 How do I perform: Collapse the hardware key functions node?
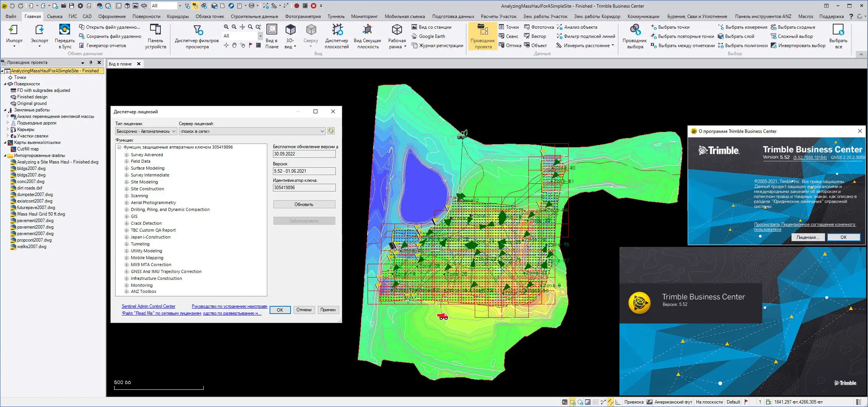[119, 147]
